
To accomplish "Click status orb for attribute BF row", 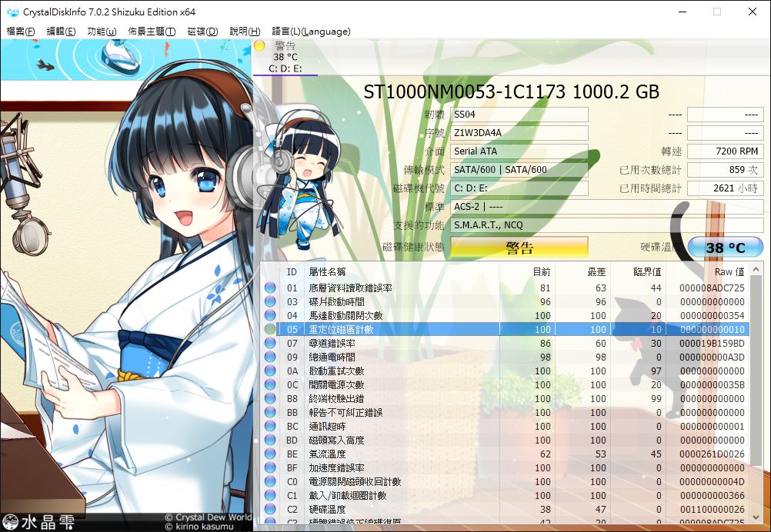I will 270,467.
